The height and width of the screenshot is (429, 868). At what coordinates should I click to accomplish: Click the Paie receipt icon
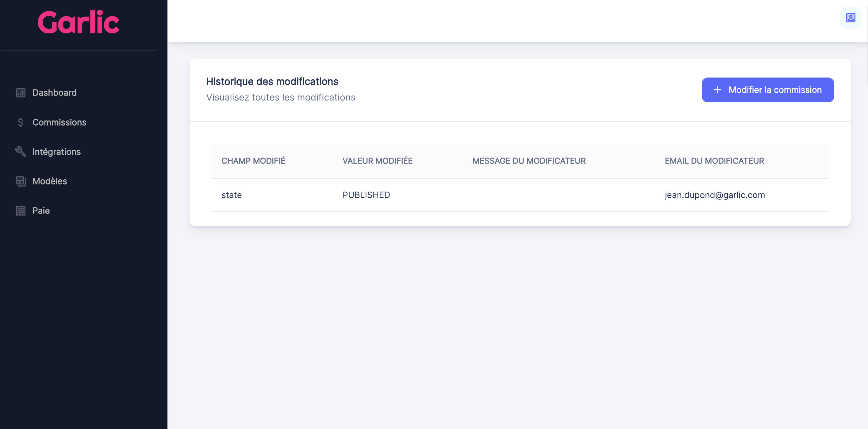[21, 211]
